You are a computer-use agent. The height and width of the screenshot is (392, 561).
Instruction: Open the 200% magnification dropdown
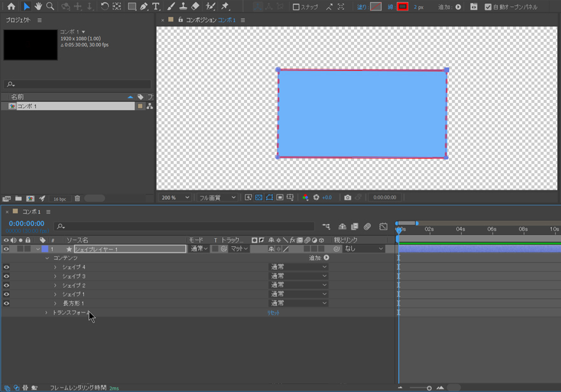click(174, 198)
